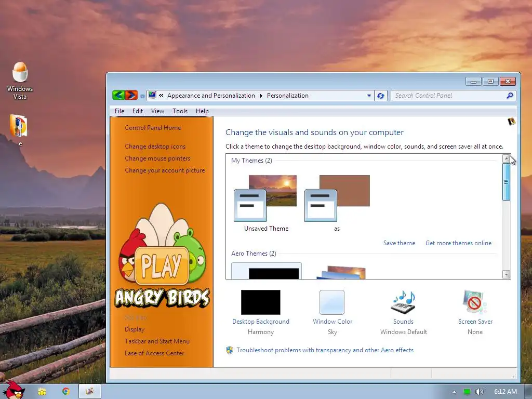Click the Control Panel icon in address bar

[x=152, y=96]
